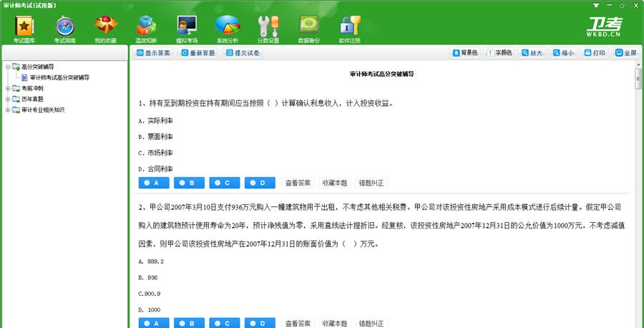Image resolution: width=644 pixels, height=328 pixels.
Task: Click the 提交试卷 submit paper button
Action: [243, 53]
